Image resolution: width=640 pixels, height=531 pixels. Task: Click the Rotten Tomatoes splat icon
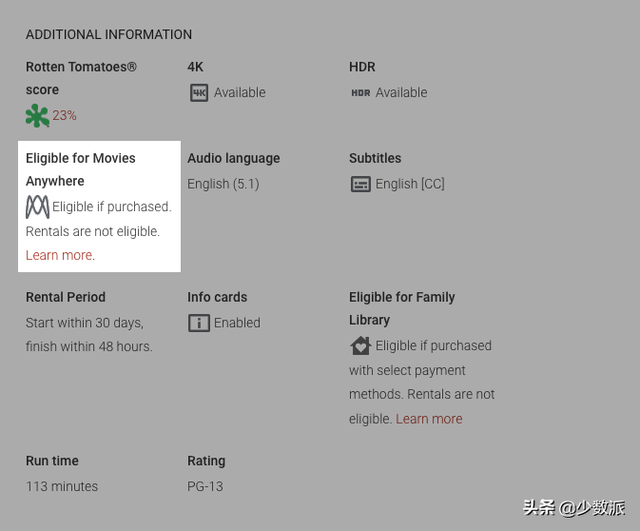coord(37,116)
